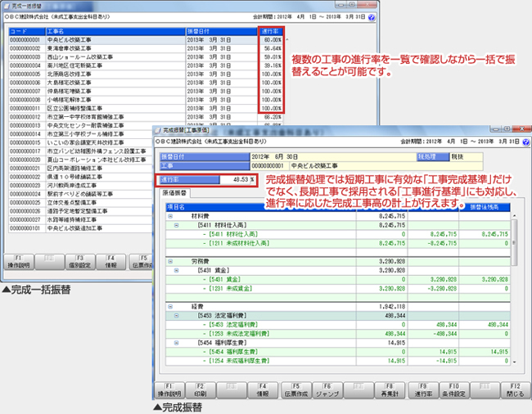Switch to the 原価振替 tab
The width and height of the screenshot is (532, 414).
178,192
